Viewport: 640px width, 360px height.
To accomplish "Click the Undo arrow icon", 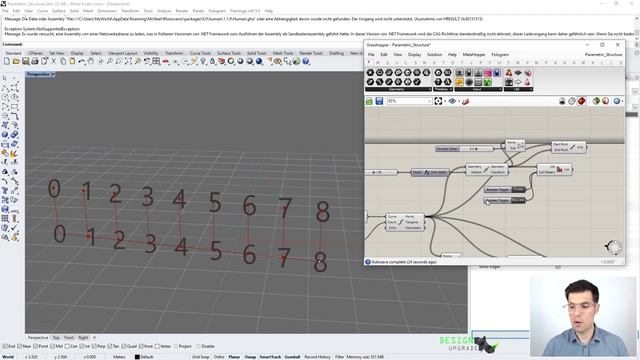I will tap(82, 61).
